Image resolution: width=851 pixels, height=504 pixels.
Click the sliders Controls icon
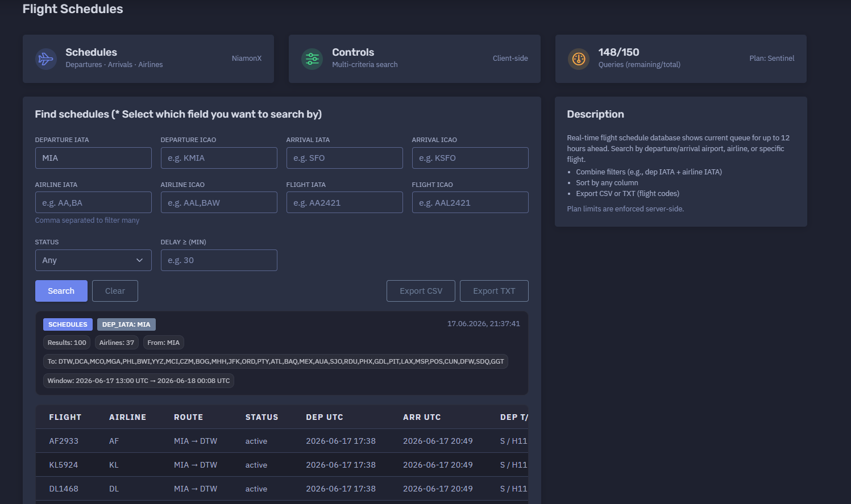point(312,59)
